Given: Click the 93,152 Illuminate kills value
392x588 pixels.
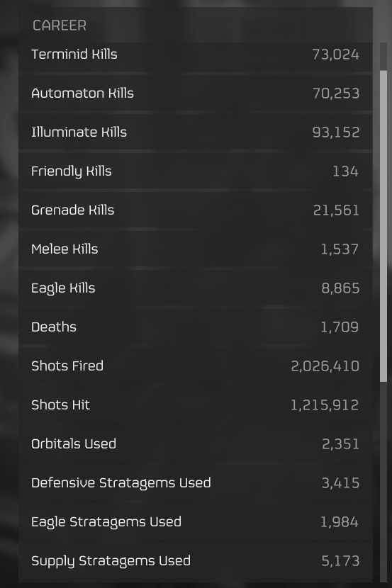Looking at the screenshot, I should tap(336, 132).
